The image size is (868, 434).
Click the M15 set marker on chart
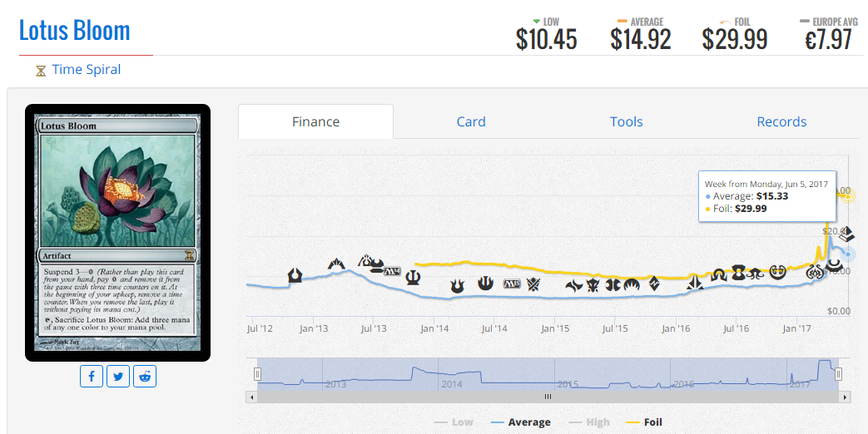(x=511, y=284)
